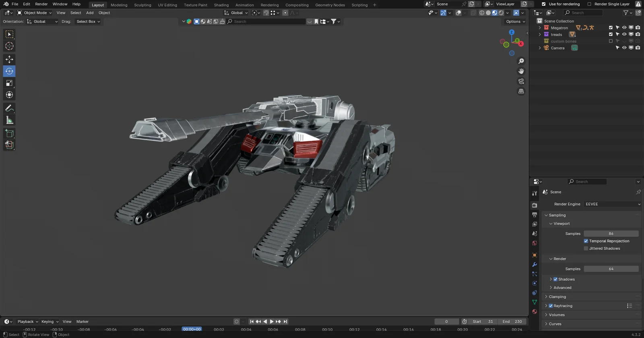644x338 pixels.
Task: Open the Scene properties tab
Action: (x=535, y=234)
